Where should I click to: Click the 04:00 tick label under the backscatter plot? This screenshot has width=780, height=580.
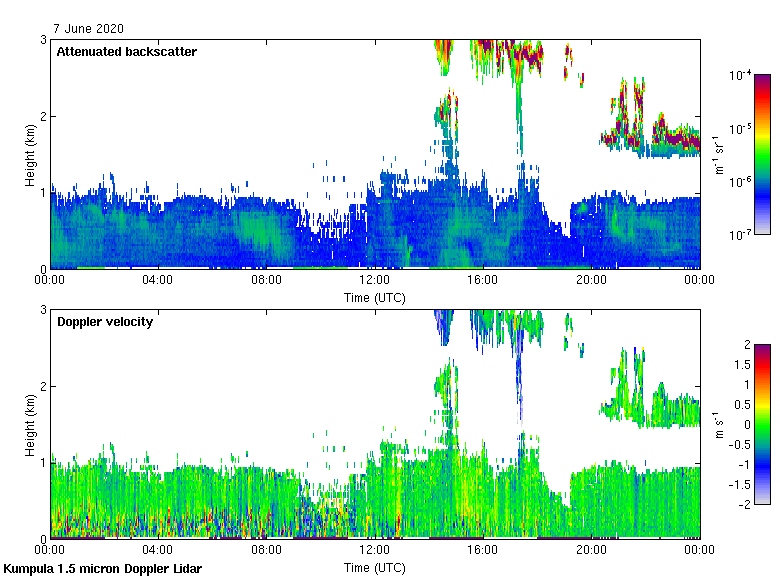(x=158, y=281)
